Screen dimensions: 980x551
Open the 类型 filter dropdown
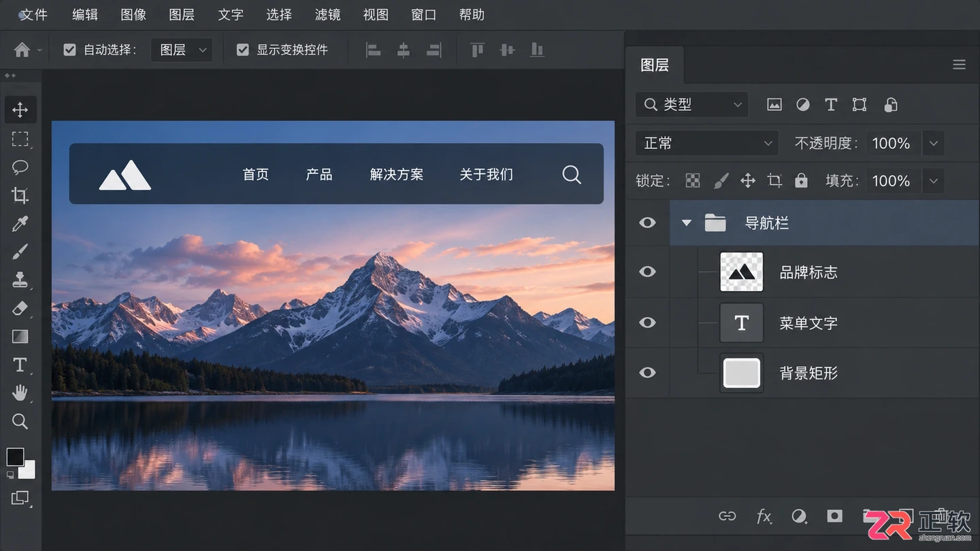coord(691,105)
